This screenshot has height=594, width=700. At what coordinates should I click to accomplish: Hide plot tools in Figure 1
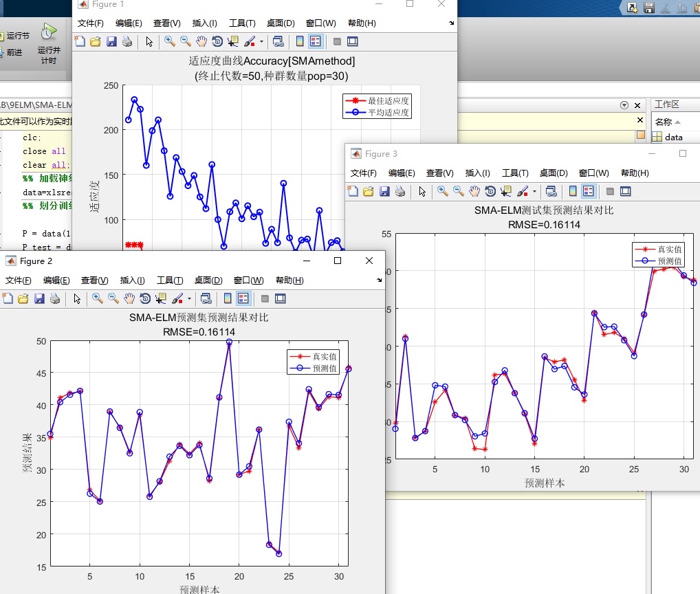pyautogui.click(x=337, y=41)
